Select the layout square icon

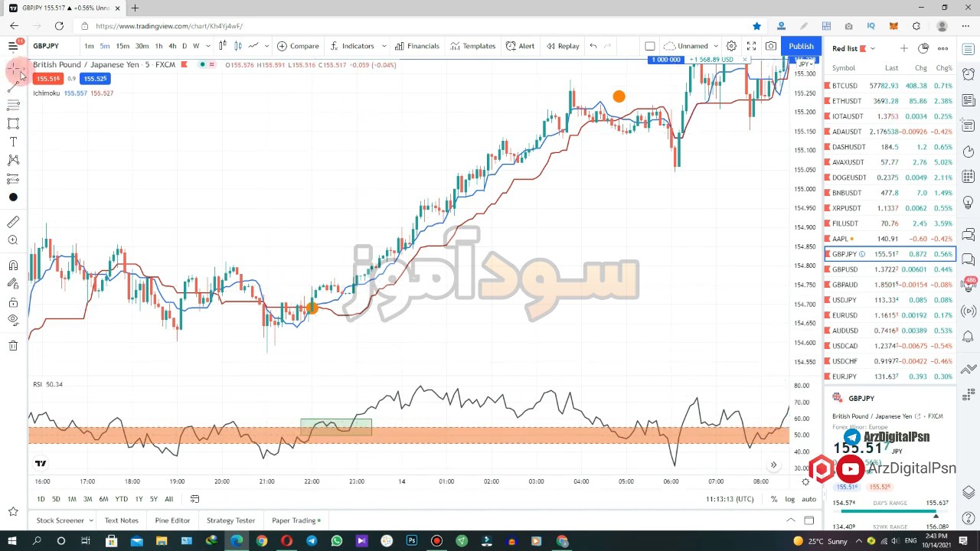(650, 46)
